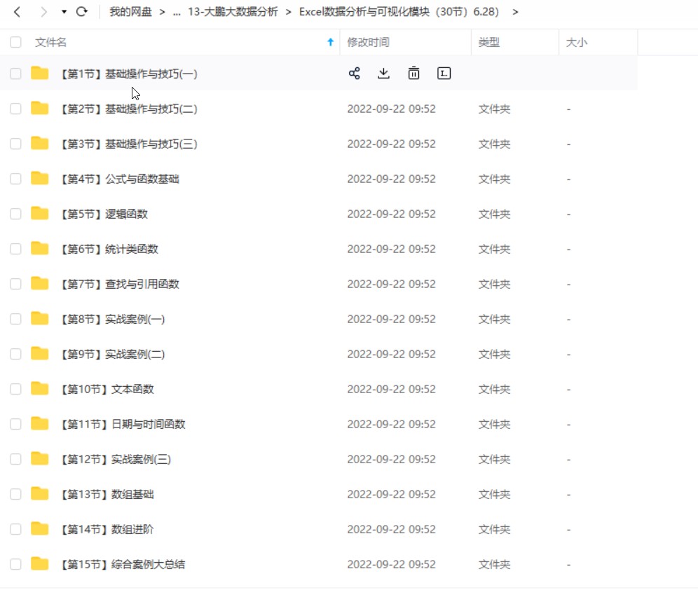
Task: Open the navigation history dropdown arrow
Action: (x=64, y=12)
